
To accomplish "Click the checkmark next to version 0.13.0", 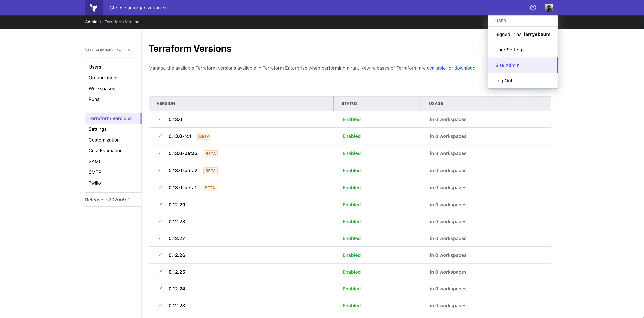I will point(160,119).
